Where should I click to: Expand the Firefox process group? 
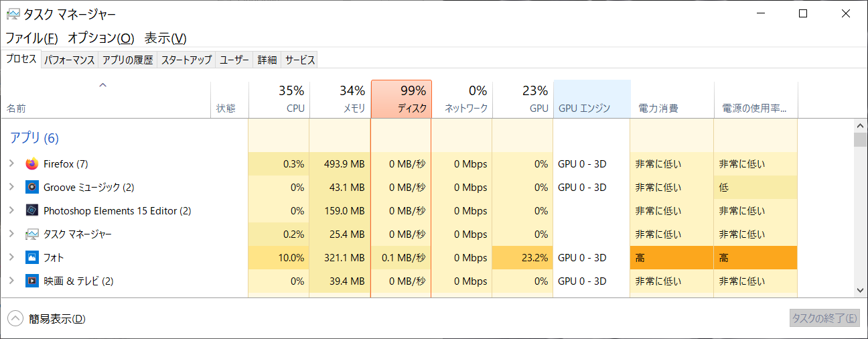(x=11, y=163)
